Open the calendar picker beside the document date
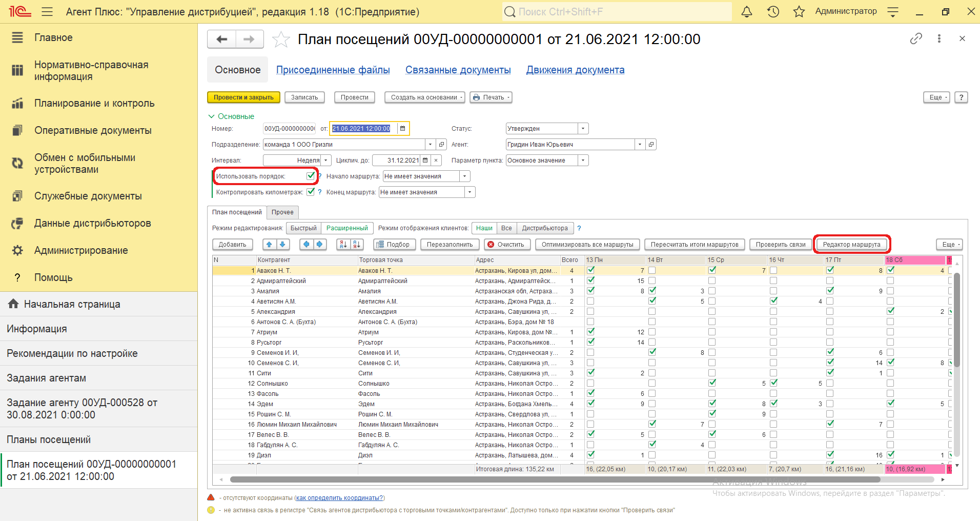Viewport: 980px width, 521px height. click(x=403, y=129)
